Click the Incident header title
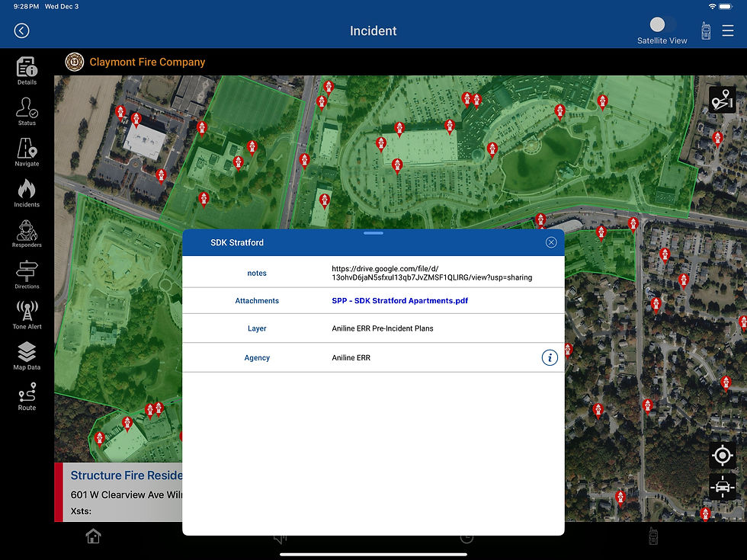Viewport: 747px width, 560px height. (373, 31)
